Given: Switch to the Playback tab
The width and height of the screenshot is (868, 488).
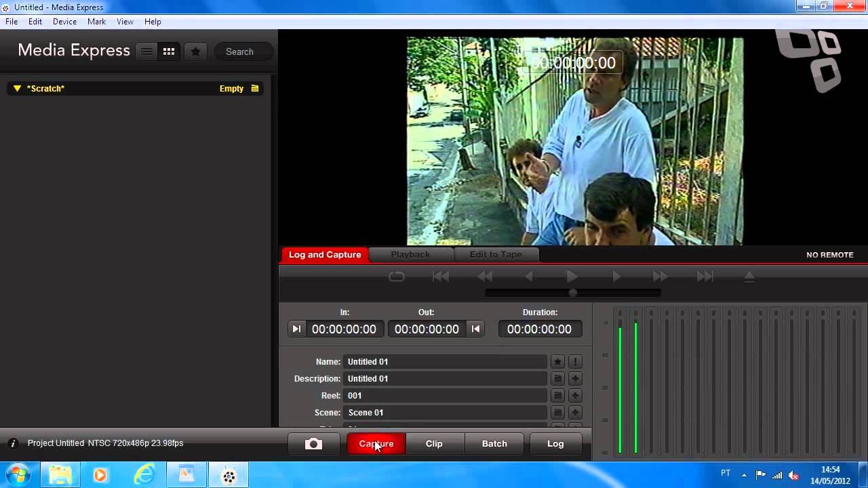Looking at the screenshot, I should 410,255.
